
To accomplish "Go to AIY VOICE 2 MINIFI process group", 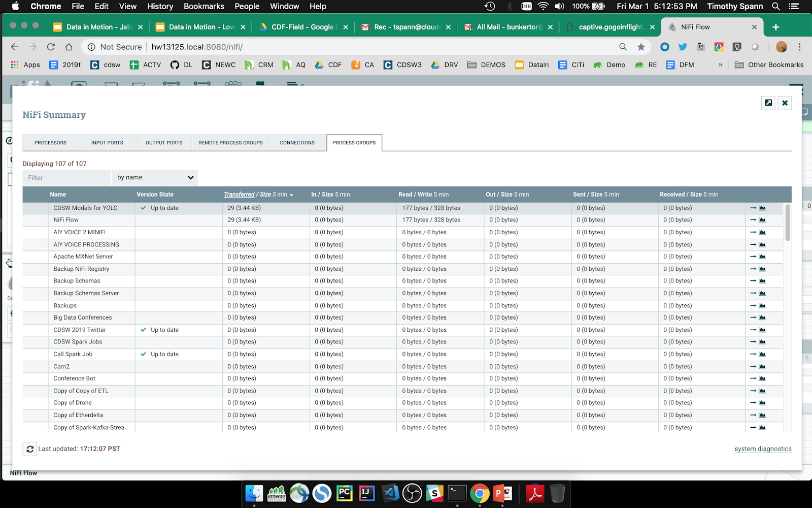I will (x=753, y=232).
